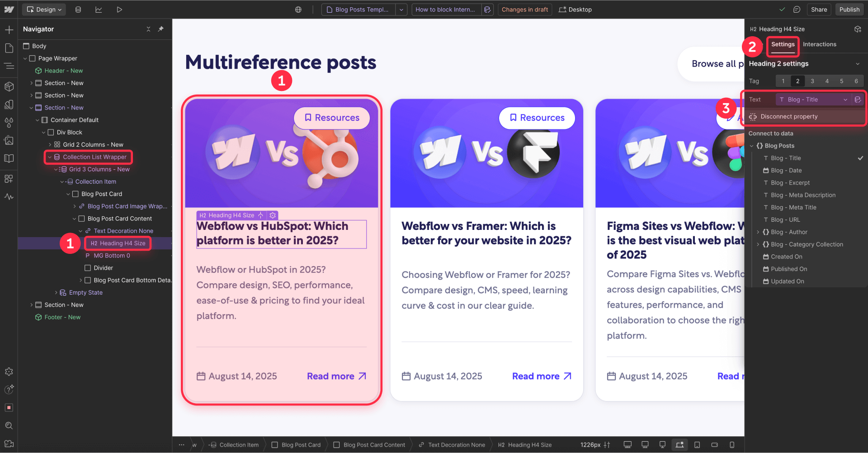Image resolution: width=868 pixels, height=453 pixels.
Task: Switch to mobile portrait breakpoint
Action: point(731,445)
